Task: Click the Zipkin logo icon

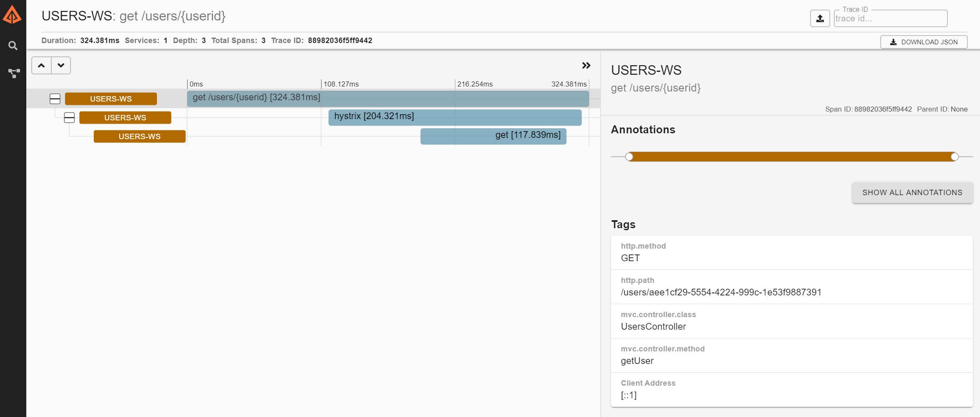Action: (12, 15)
